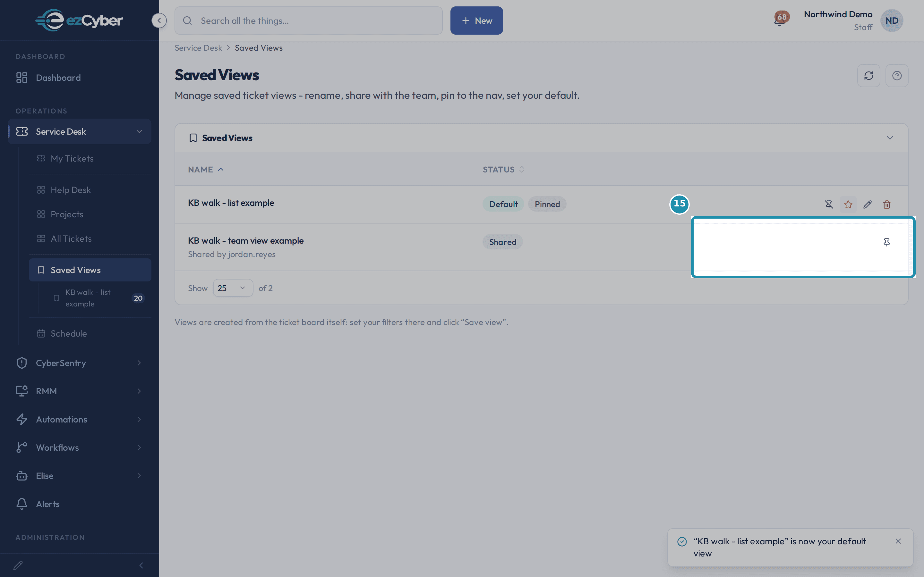This screenshot has height=577, width=924.
Task: Delete KB walk - list example via trash icon
Action: [886, 205]
